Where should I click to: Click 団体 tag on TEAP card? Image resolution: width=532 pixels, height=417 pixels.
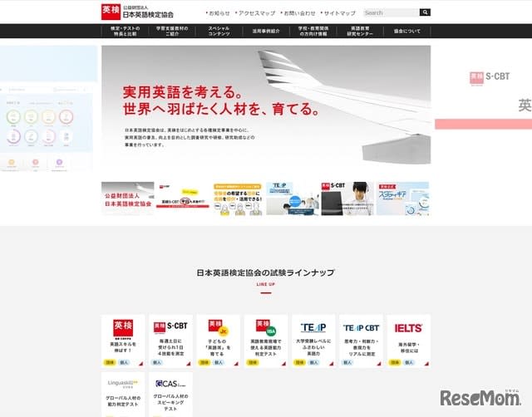tap(300, 362)
